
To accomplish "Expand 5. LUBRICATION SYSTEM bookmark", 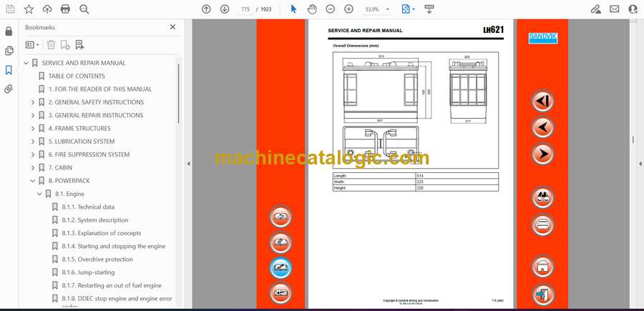I will [x=33, y=142].
